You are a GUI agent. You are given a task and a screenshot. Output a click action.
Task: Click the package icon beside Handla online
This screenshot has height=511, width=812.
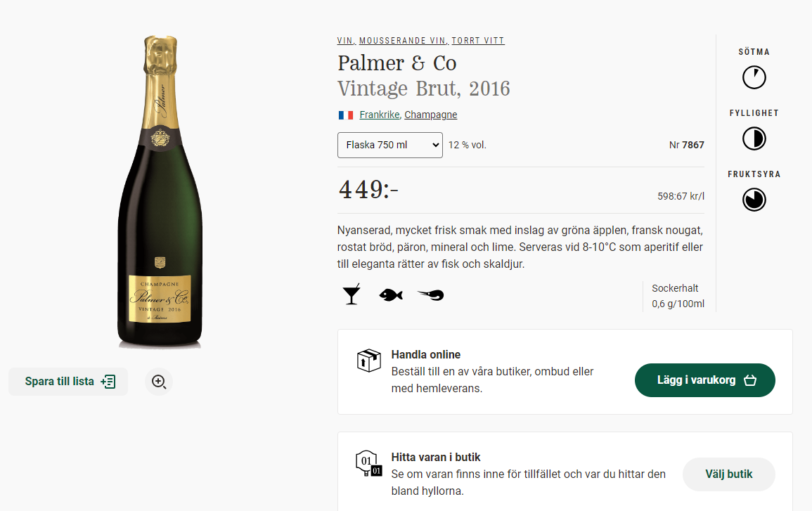coord(368,361)
